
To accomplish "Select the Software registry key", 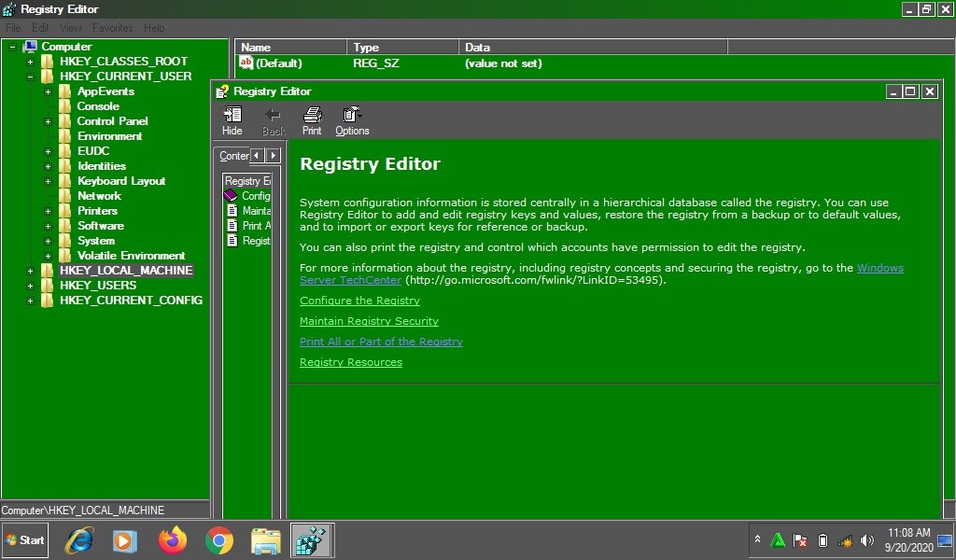I will click(x=101, y=226).
